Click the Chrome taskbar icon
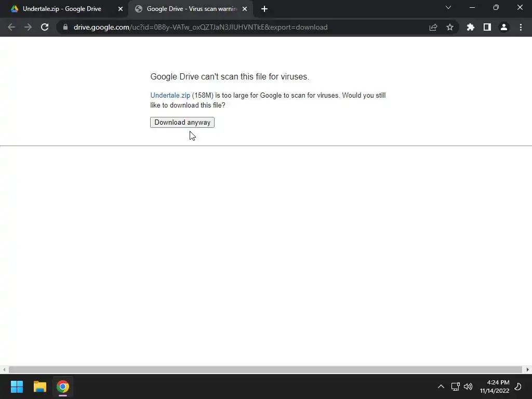Image resolution: width=532 pixels, height=399 pixels. pyautogui.click(x=63, y=387)
